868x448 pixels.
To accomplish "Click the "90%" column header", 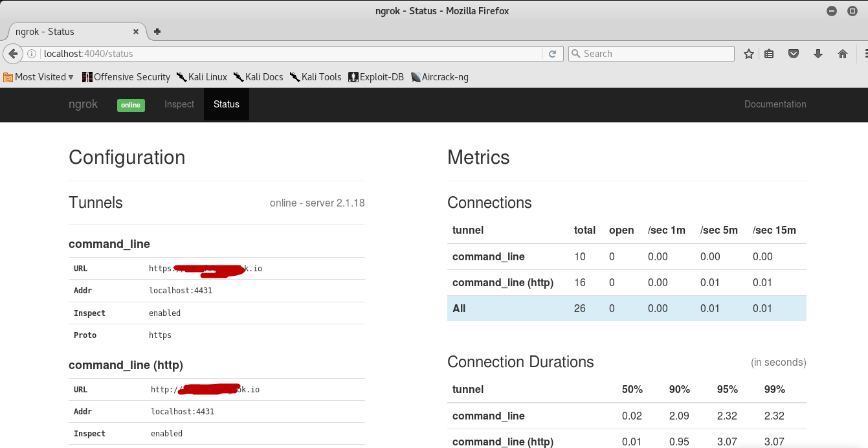I will coord(680,390).
